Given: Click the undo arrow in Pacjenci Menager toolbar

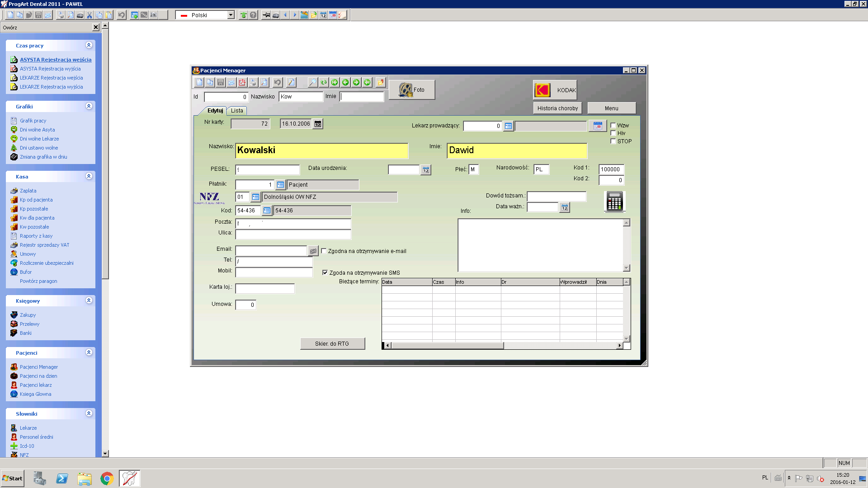Looking at the screenshot, I should tap(278, 82).
